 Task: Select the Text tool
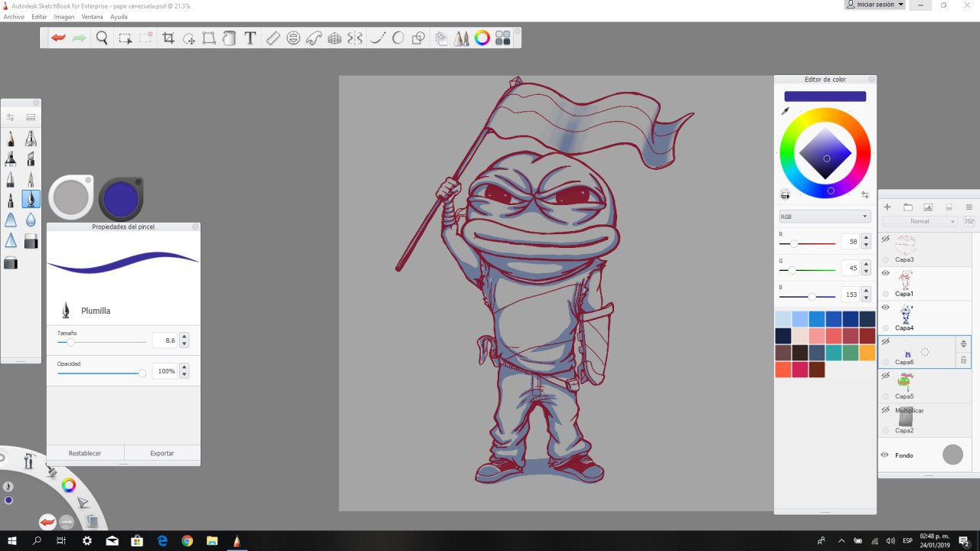coord(250,38)
